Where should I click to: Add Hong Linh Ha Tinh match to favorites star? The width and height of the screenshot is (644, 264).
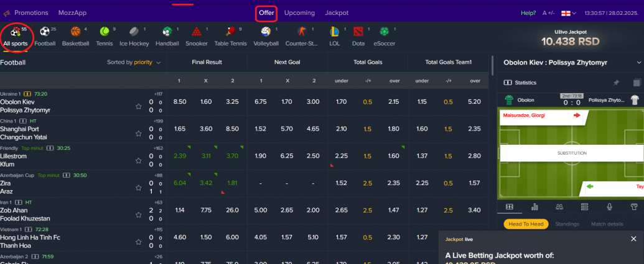point(139,242)
